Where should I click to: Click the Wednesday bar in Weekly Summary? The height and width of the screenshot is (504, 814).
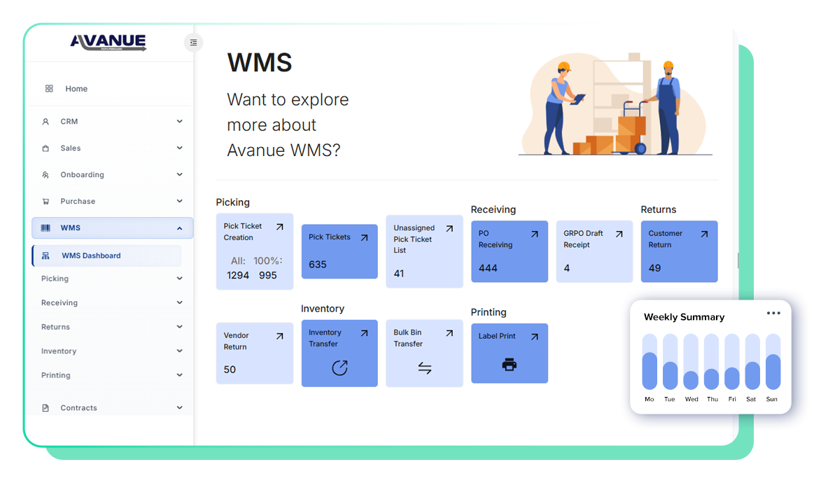pyautogui.click(x=691, y=362)
